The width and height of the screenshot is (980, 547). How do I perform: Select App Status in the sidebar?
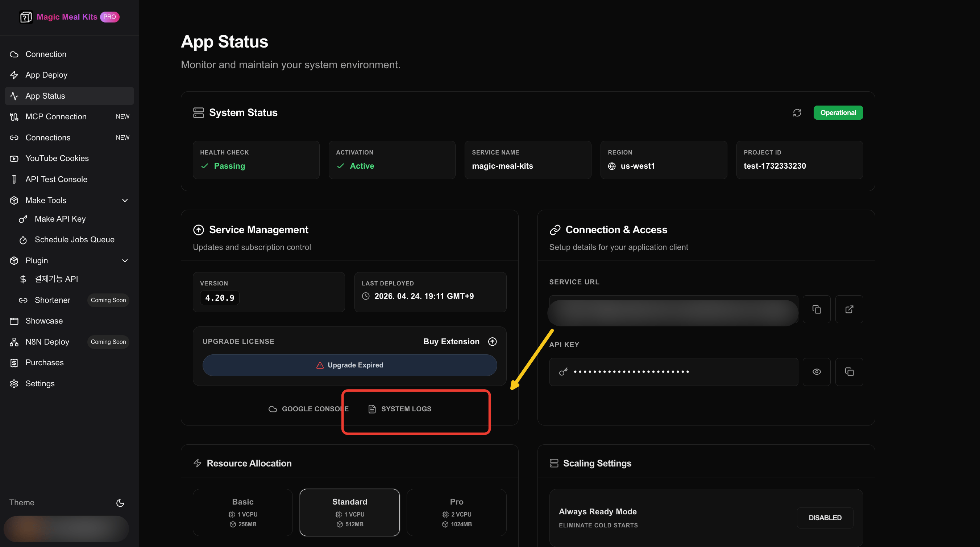pyautogui.click(x=69, y=96)
